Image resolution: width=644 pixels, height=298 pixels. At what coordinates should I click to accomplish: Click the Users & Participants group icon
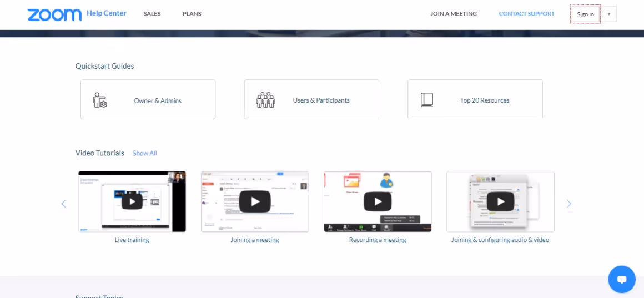click(x=265, y=100)
